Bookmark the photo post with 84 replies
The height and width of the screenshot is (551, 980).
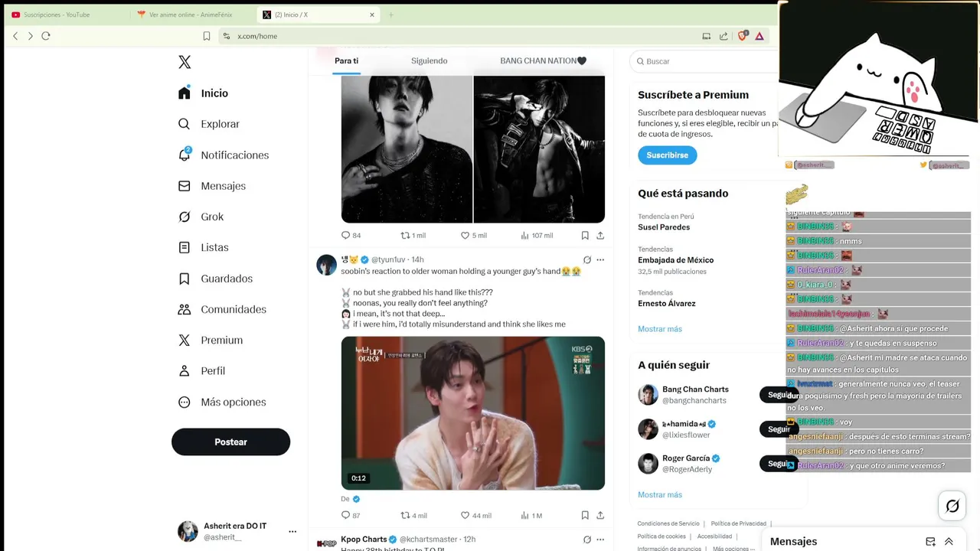point(585,235)
